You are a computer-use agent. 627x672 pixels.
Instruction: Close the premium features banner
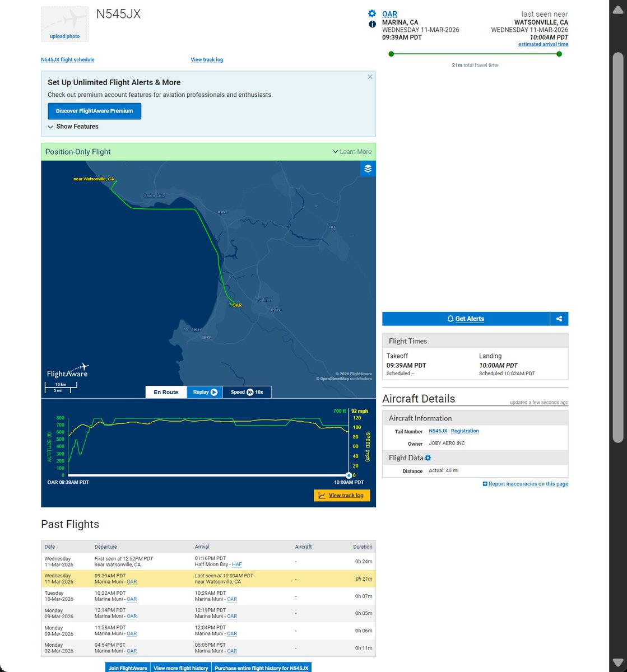370,77
